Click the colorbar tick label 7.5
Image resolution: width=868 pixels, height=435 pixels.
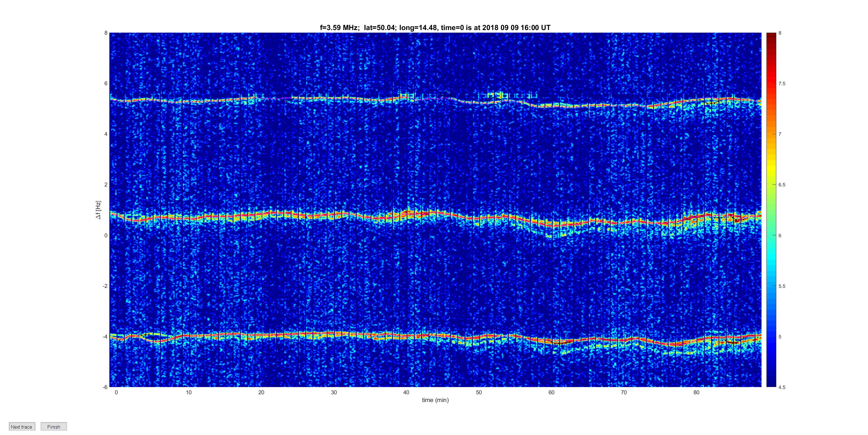782,84
